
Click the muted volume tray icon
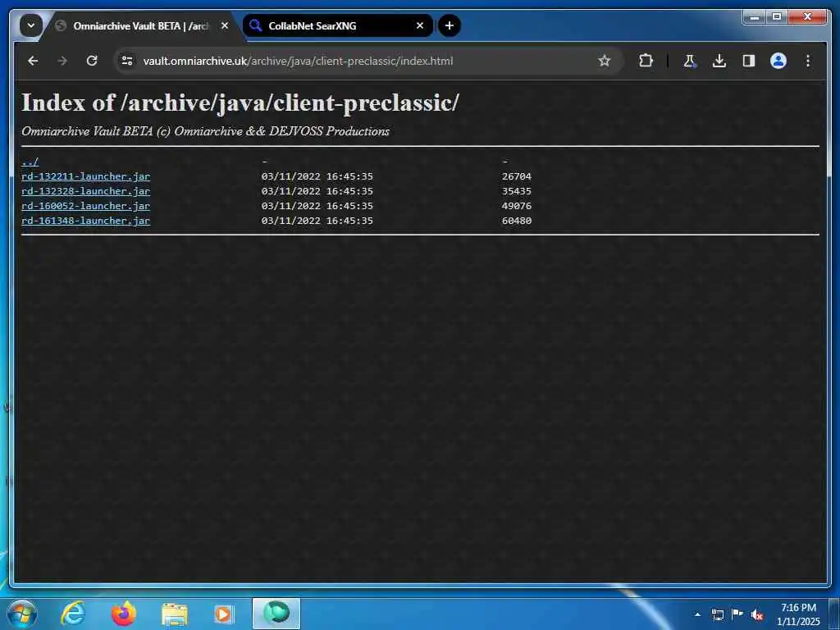click(757, 614)
